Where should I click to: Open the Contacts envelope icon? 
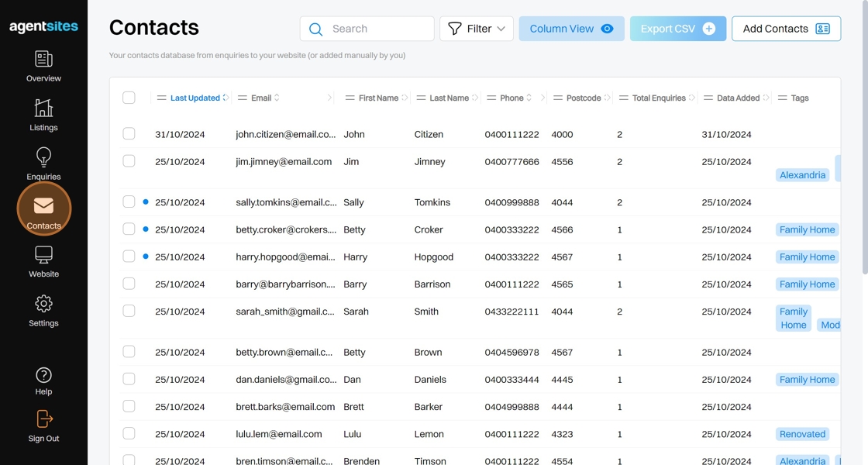point(43,206)
